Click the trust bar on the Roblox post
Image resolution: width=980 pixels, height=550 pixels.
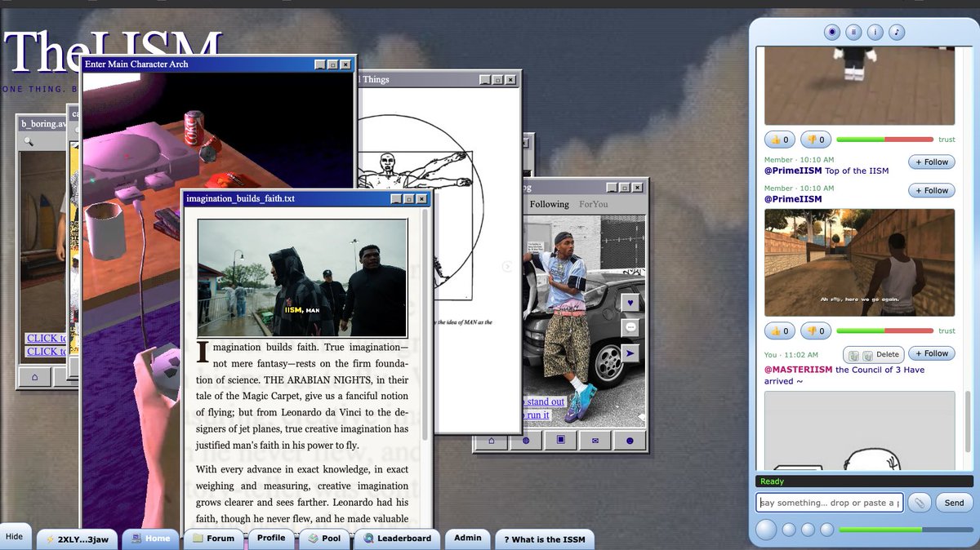884,140
